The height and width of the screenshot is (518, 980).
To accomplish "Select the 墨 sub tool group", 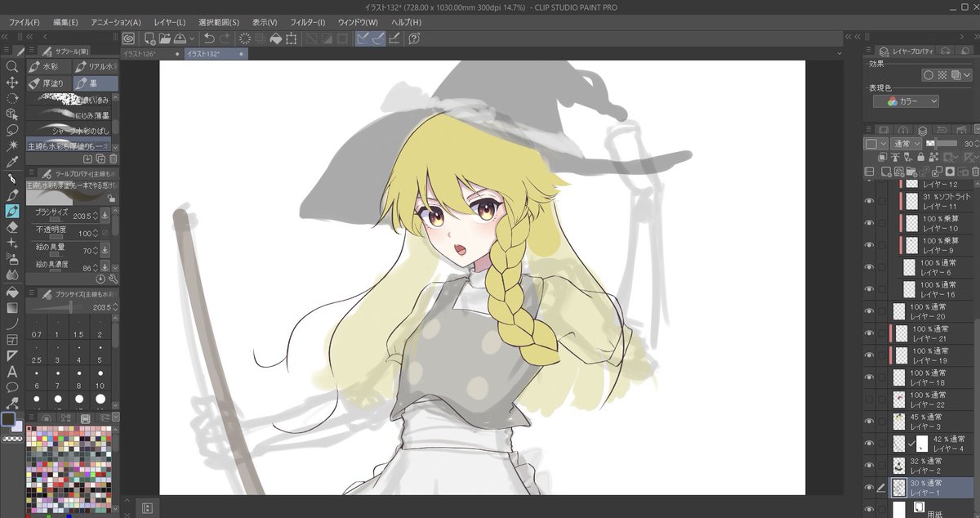I will 95,83.
